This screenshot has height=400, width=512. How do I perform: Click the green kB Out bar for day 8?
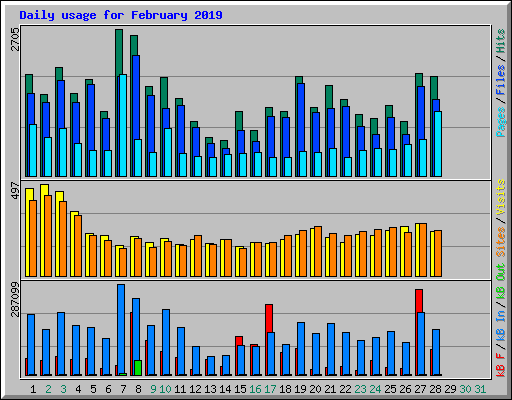point(138,368)
